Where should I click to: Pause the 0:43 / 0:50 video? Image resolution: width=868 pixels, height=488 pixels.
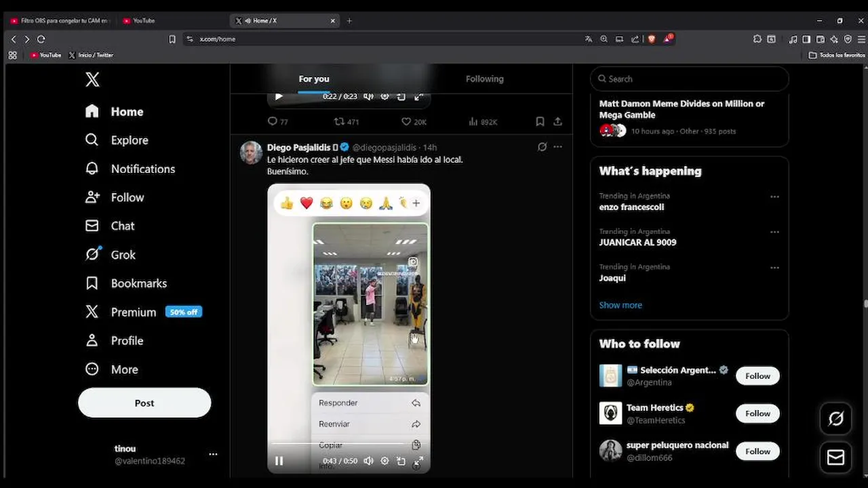pyautogui.click(x=279, y=461)
